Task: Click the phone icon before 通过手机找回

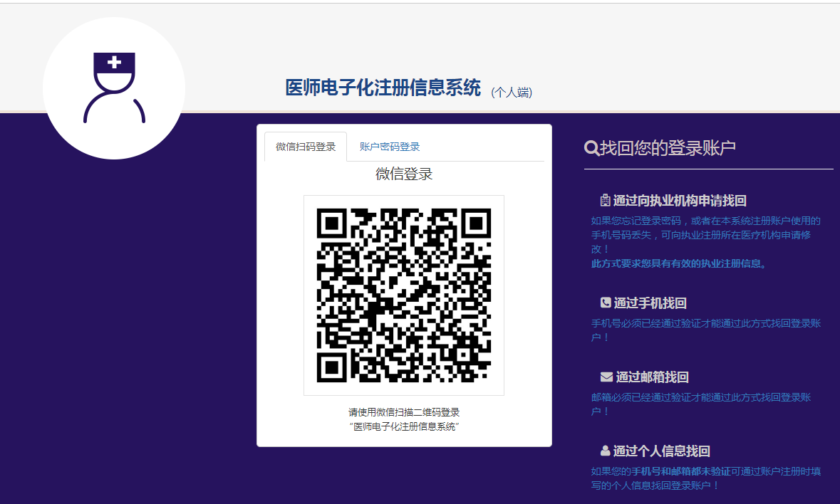Action: coord(606,303)
